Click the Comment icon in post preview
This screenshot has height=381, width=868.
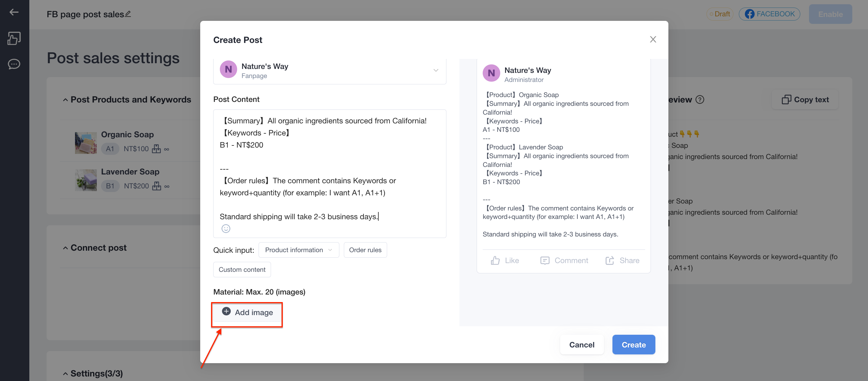545,260
